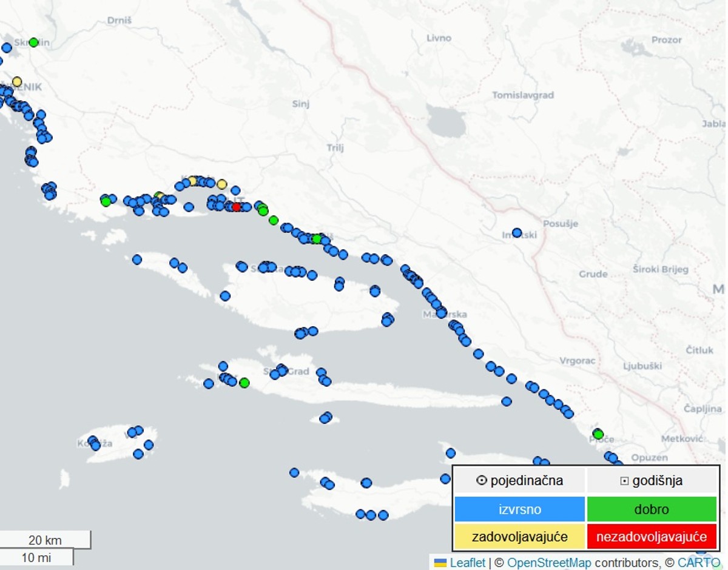Click the Opuzen town label
The width and height of the screenshot is (728, 570).
point(649,457)
